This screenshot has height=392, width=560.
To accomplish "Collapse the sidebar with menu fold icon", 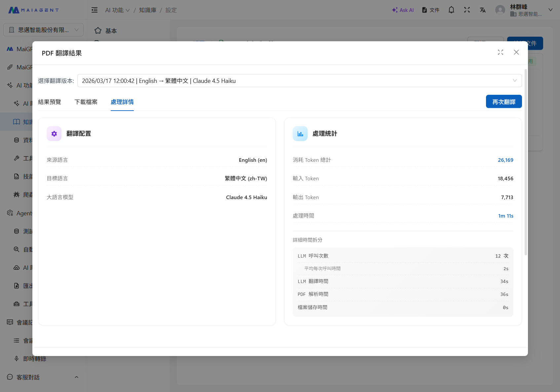I will click(94, 10).
